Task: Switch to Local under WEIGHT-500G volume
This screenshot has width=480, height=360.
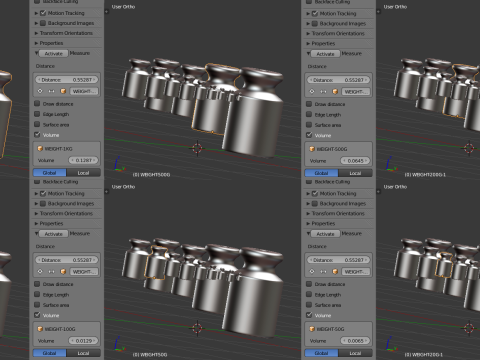Action: coord(355,173)
